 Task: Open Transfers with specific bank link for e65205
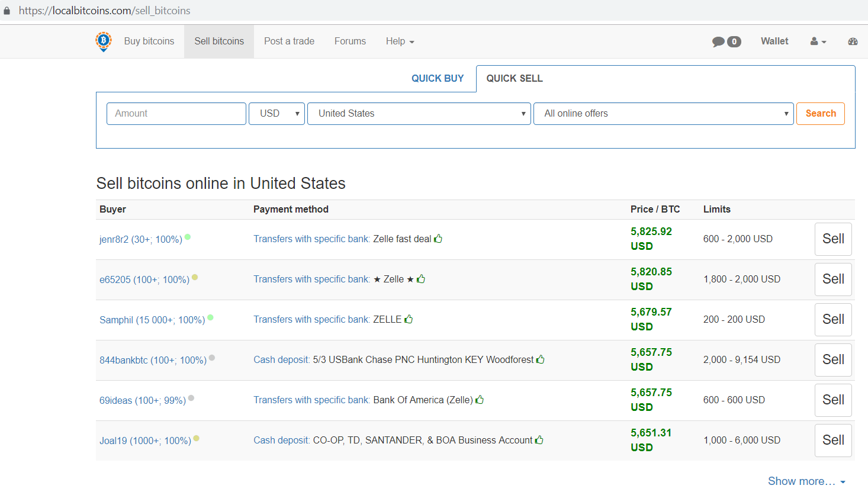pyautogui.click(x=312, y=279)
